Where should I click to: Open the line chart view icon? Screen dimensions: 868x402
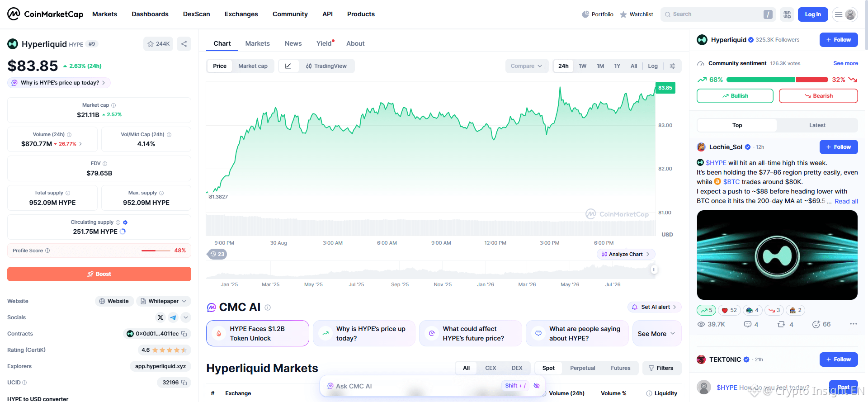(x=288, y=66)
